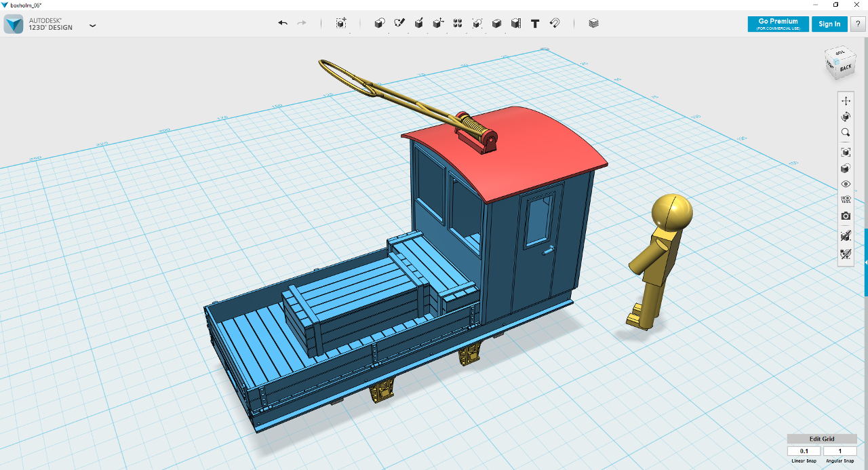
Task: Open the Grouping tool menu
Action: (x=477, y=23)
